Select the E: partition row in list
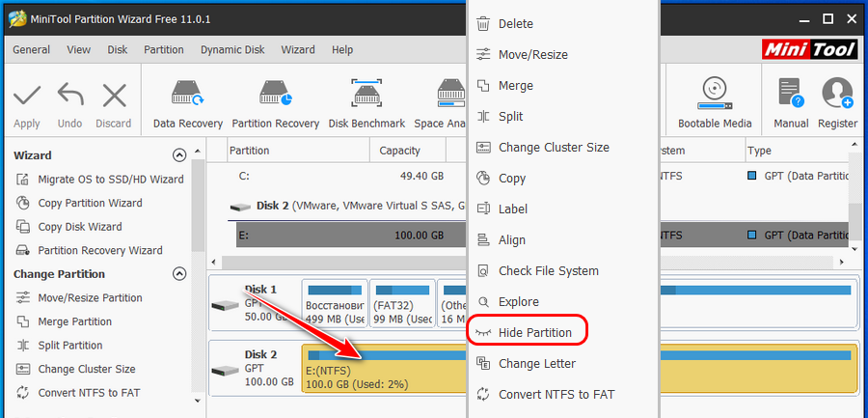Viewport: 868px width, 418px height. pos(347,235)
